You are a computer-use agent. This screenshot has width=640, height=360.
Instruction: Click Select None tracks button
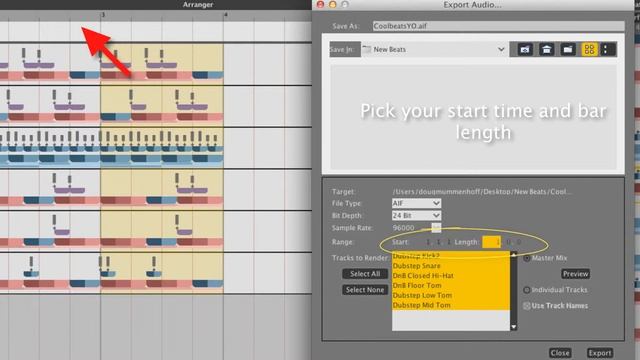[x=365, y=290]
